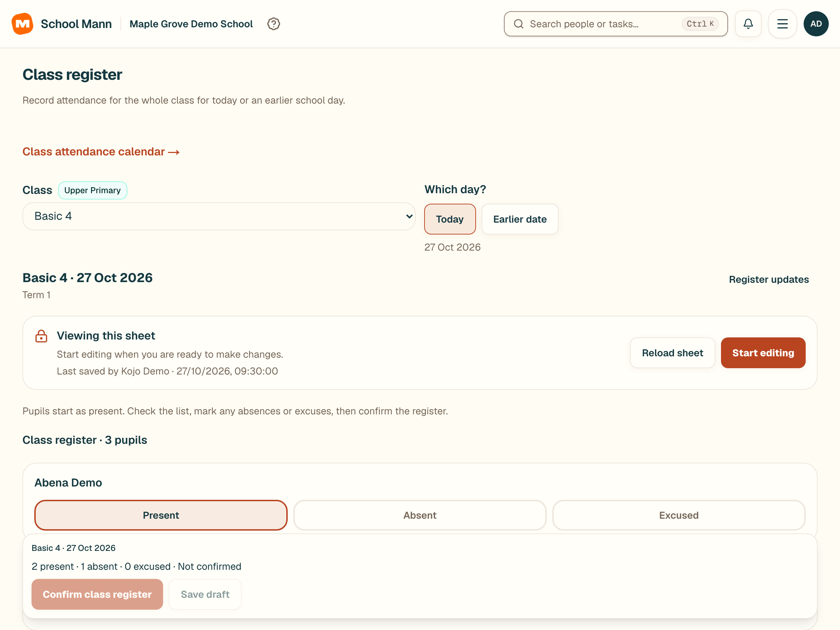Select the Earlier date option
The height and width of the screenshot is (630, 840).
pos(519,219)
